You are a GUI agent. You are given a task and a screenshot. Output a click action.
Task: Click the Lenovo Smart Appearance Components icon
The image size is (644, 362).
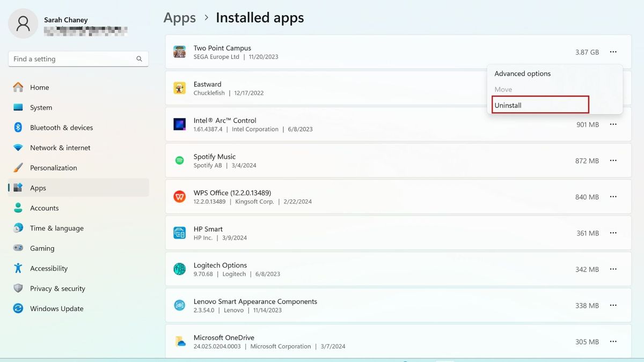(179, 305)
